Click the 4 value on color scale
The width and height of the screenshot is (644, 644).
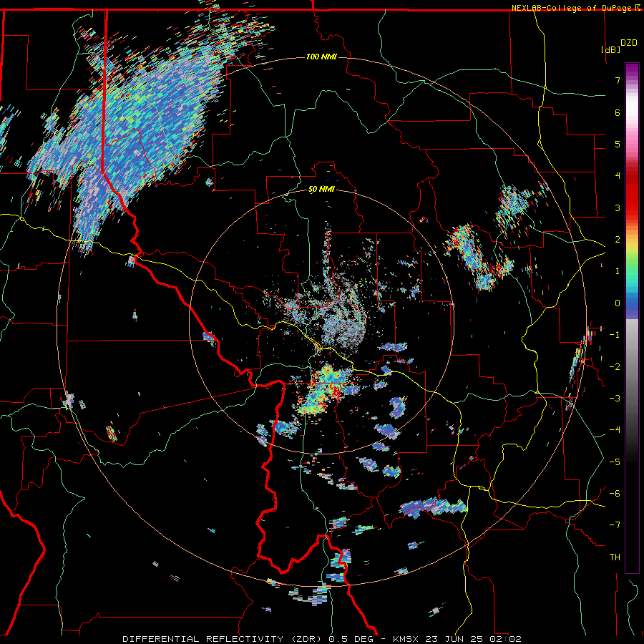coord(618,176)
